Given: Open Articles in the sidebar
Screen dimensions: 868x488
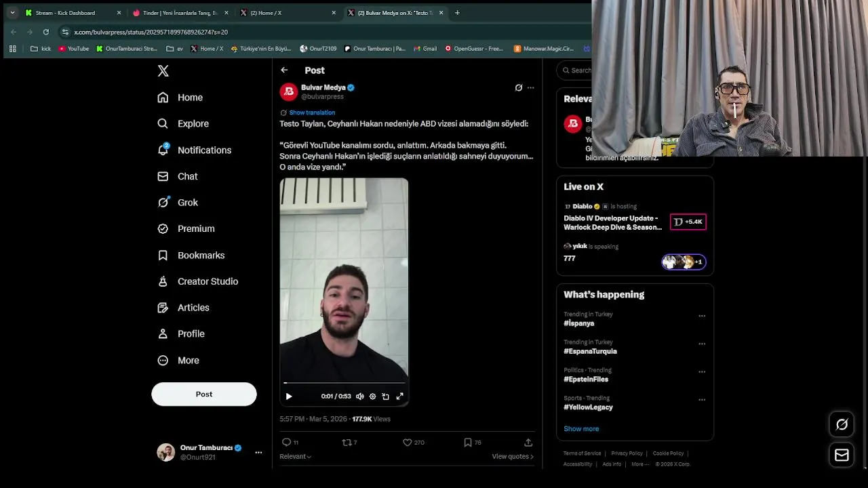Looking at the screenshot, I should click(x=183, y=308).
